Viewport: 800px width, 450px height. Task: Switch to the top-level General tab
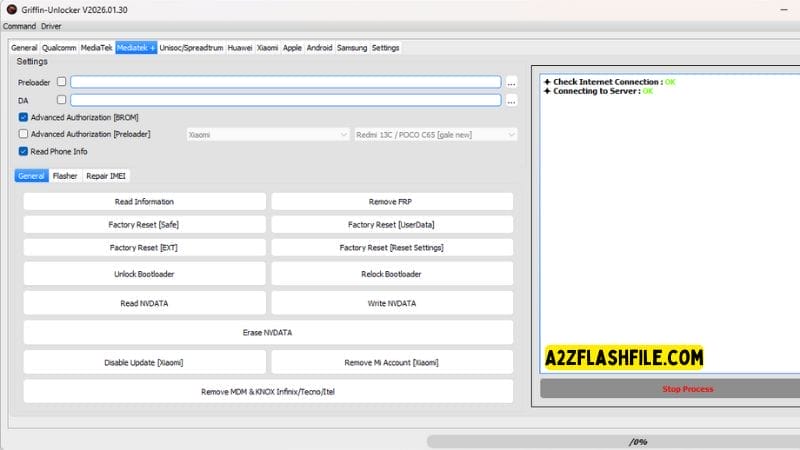coord(24,47)
